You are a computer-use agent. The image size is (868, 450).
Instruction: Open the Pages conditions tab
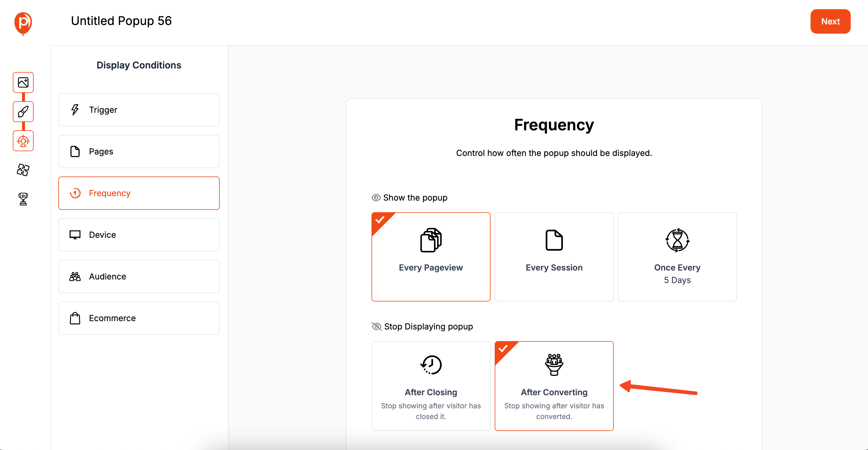pos(139,151)
